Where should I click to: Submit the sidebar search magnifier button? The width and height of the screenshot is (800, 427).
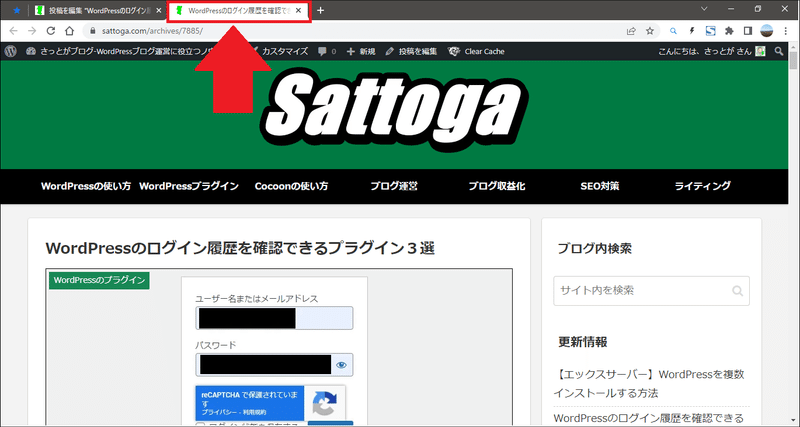[738, 291]
